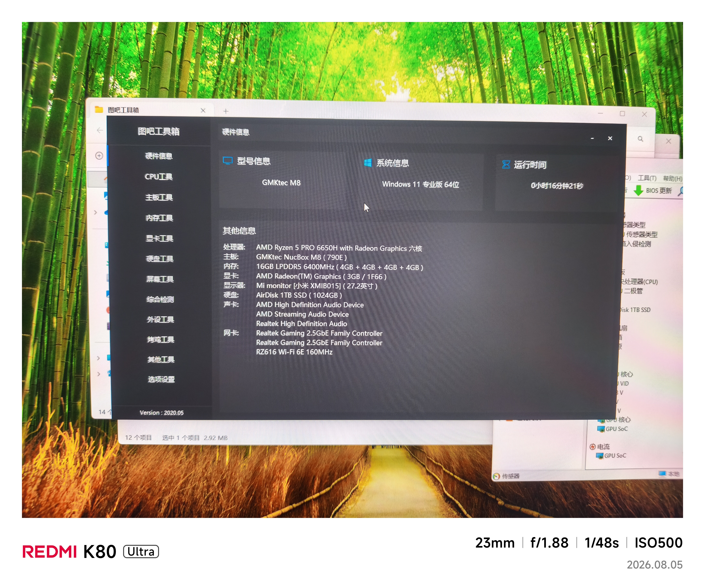The image size is (705, 588).
Task: Click AMD High Definition Audio Device row
Action: click(x=310, y=305)
